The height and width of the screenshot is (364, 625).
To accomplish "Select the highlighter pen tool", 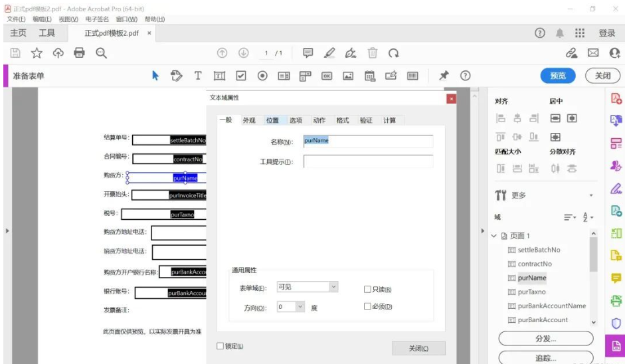I will pos(329,52).
